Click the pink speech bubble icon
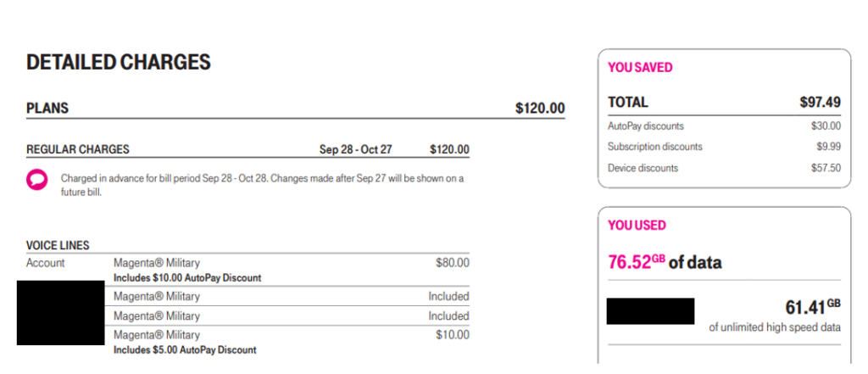 tap(37, 180)
